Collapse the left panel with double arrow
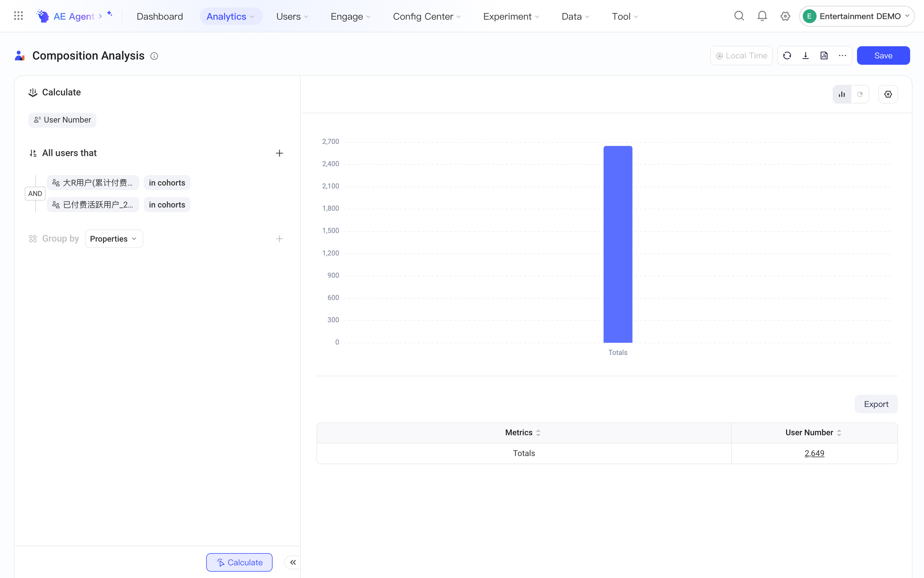 pyautogui.click(x=293, y=562)
